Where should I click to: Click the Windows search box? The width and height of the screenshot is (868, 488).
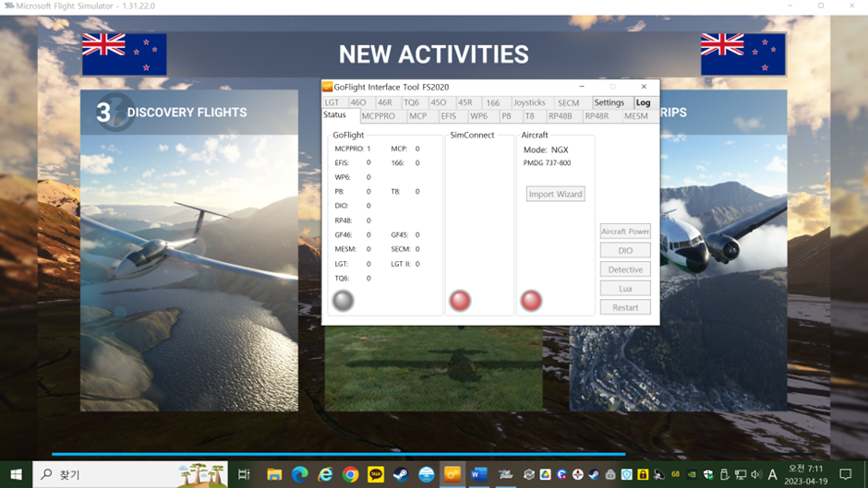(130, 475)
